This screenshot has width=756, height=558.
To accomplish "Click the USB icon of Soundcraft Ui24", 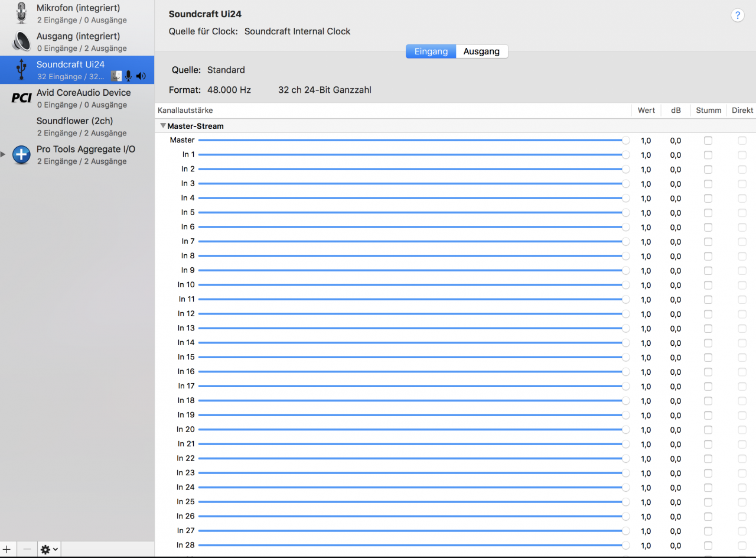I will [21, 70].
